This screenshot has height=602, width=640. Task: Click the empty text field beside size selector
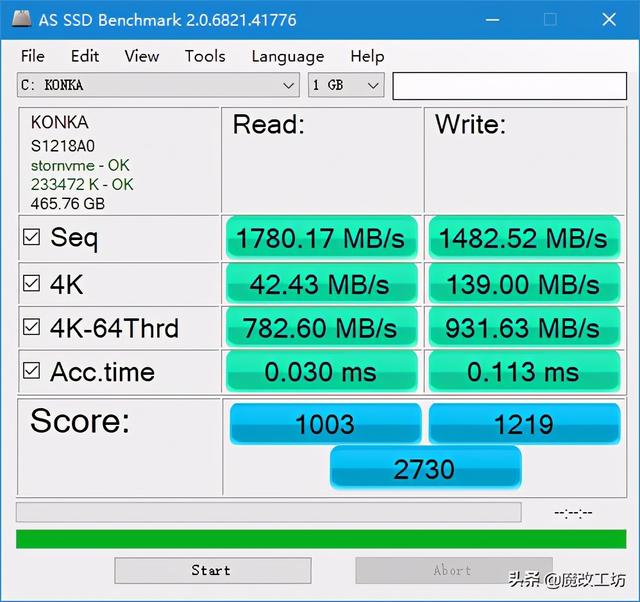[509, 86]
